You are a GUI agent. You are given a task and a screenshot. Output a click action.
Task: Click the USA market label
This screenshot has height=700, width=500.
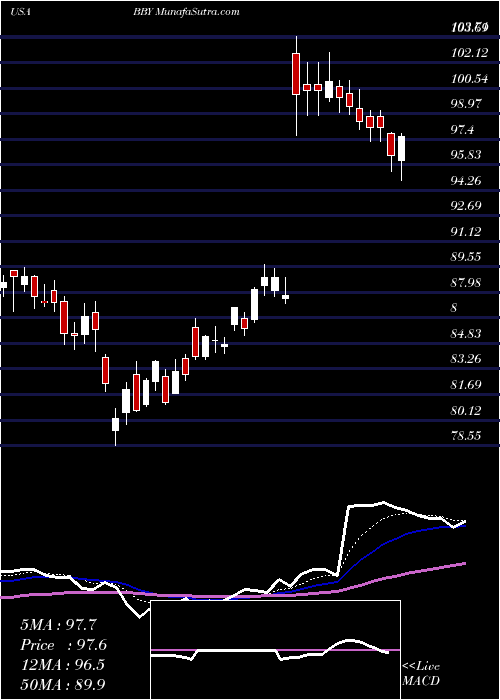coord(20,12)
